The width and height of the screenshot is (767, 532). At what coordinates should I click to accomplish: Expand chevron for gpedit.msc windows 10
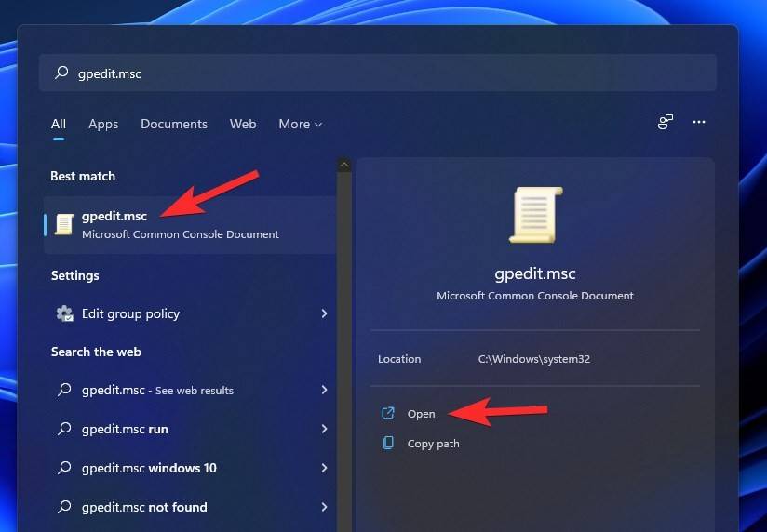324,468
